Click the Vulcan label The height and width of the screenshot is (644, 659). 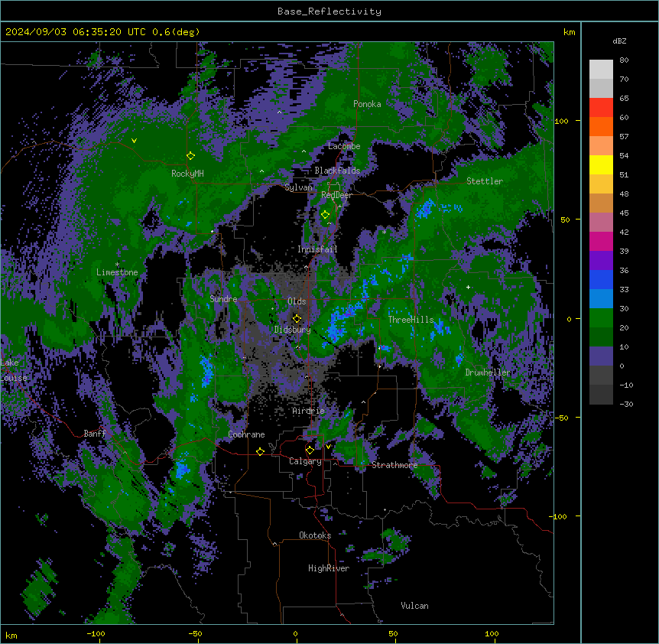coord(414,606)
